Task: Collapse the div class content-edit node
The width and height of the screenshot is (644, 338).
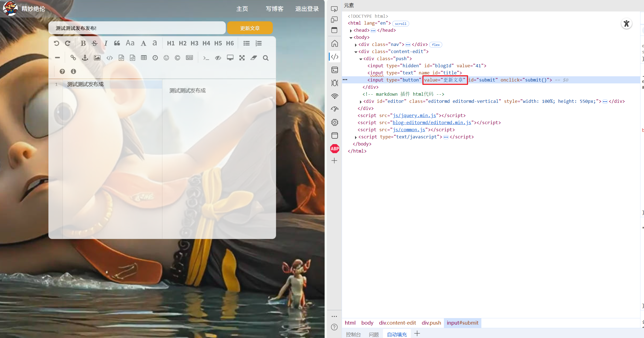Action: (356, 52)
